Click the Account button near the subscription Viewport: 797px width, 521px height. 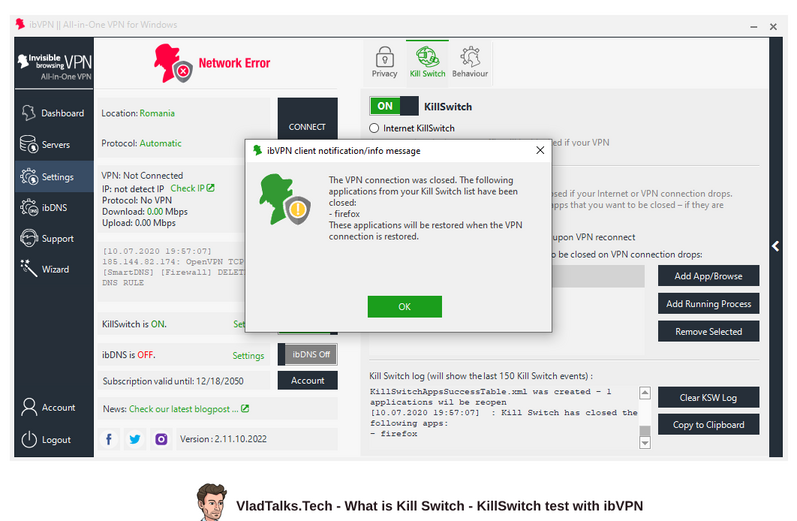coord(308,380)
